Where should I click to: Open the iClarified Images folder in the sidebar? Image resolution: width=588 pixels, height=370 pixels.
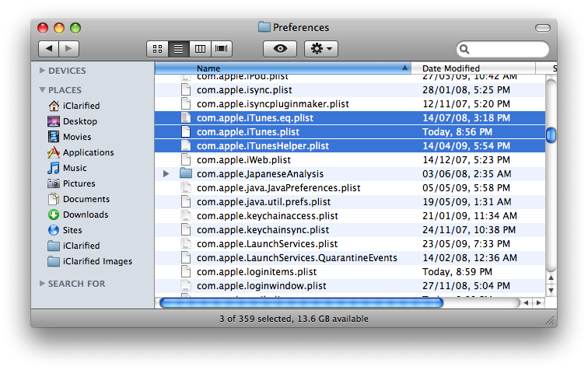pyautogui.click(x=90, y=261)
